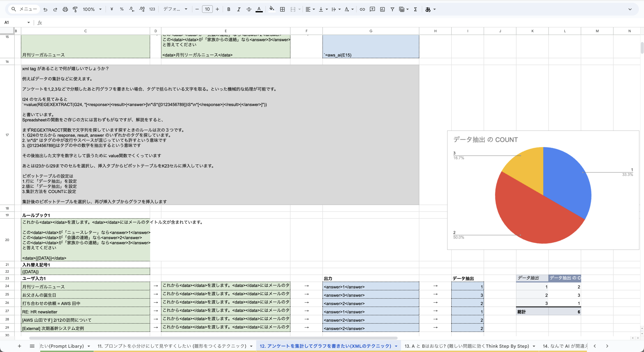
Task: Open the 100% zoom dropdown
Action: (x=92, y=9)
